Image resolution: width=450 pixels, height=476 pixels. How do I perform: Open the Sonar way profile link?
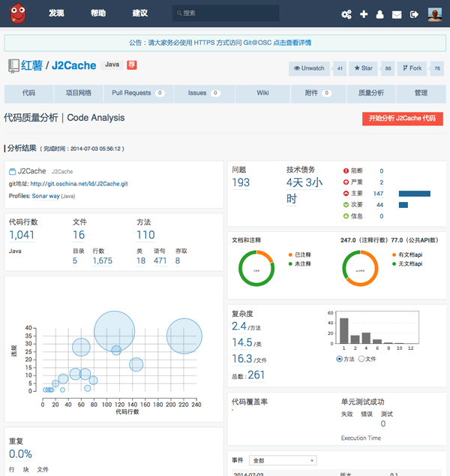pos(46,196)
